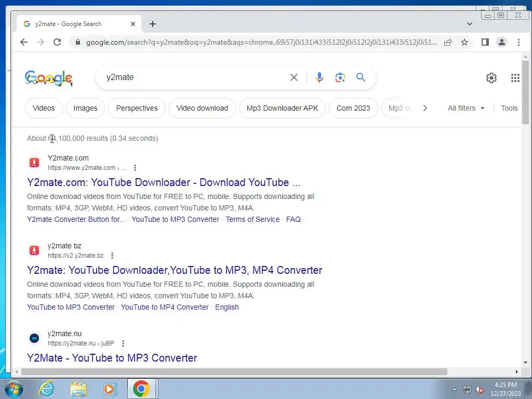Image resolution: width=532 pixels, height=399 pixels.
Task: Open the Google apps grid
Action: tap(515, 78)
